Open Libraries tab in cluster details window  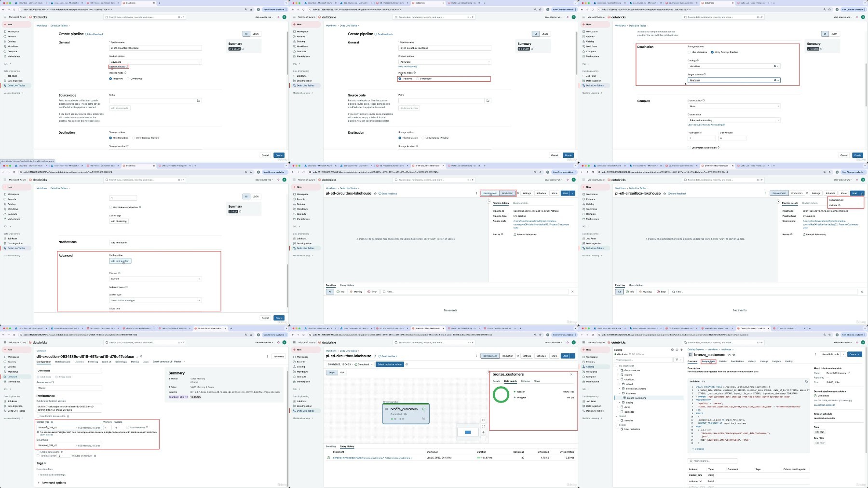pos(79,362)
